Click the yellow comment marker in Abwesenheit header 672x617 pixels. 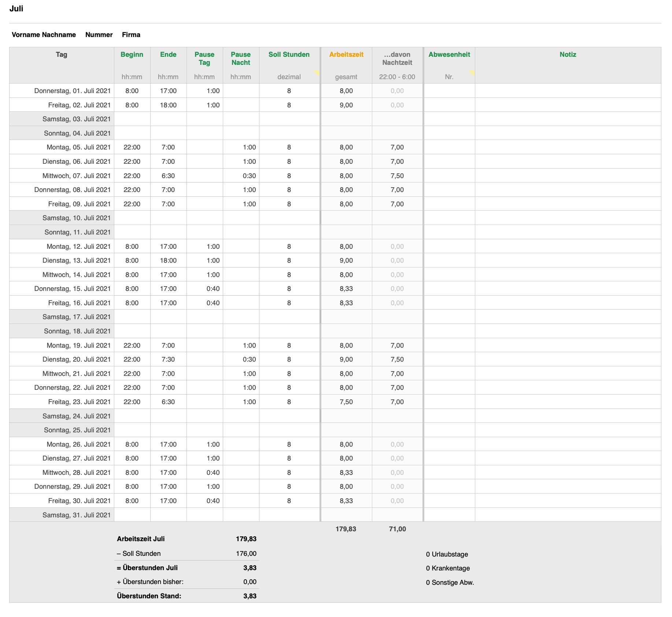point(472,72)
